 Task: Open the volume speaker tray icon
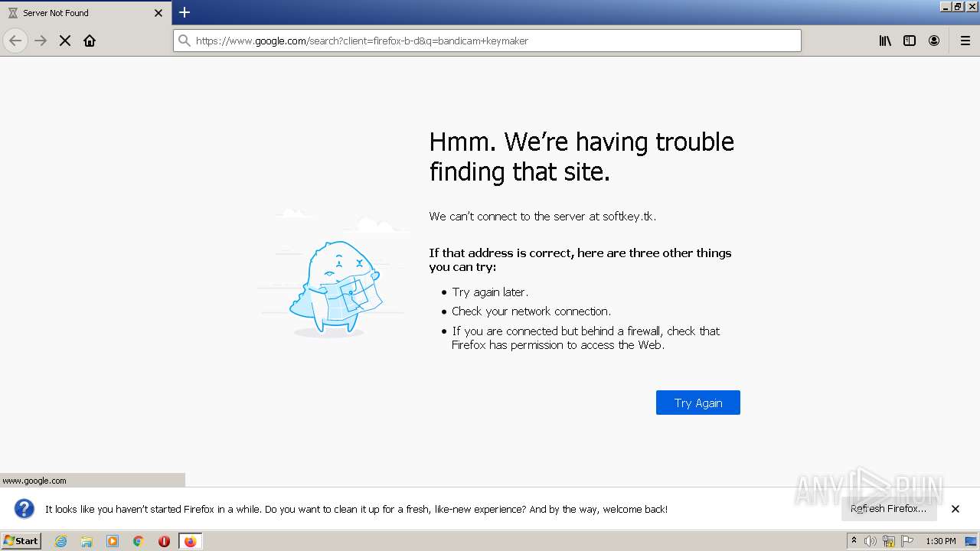tap(871, 541)
